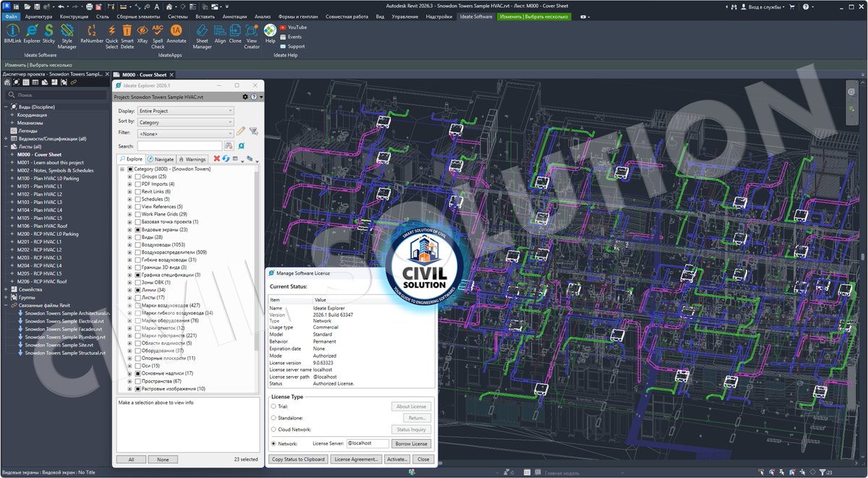Select the Trial license radio button
Screen dimensions: 868x478
coord(273,406)
